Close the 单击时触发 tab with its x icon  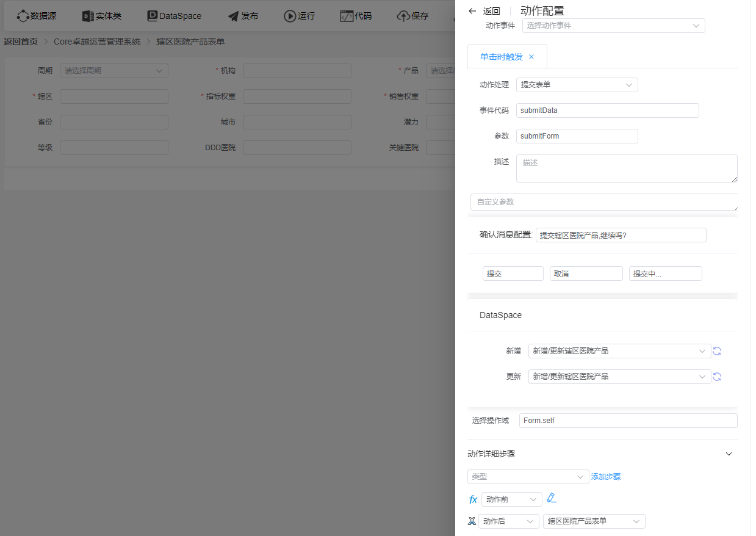(x=531, y=57)
